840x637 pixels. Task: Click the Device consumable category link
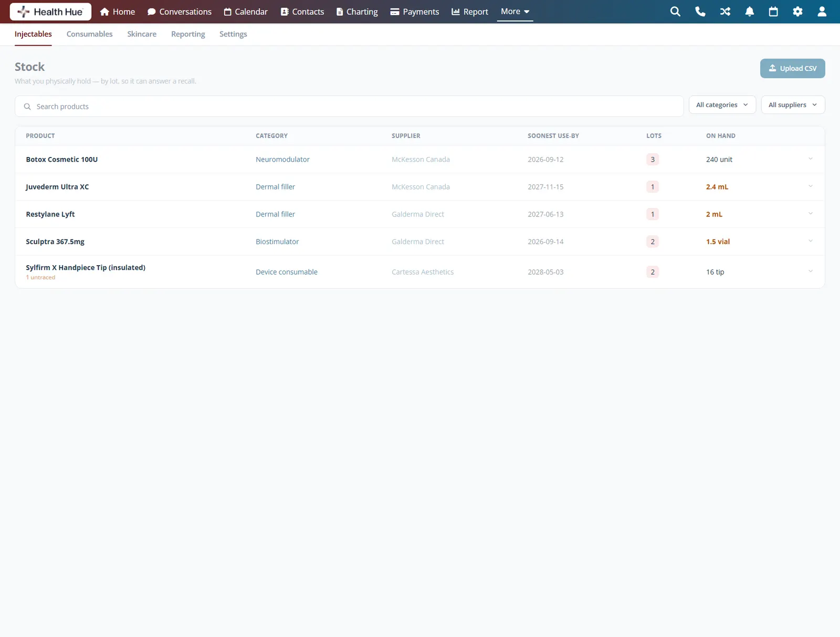click(x=287, y=271)
